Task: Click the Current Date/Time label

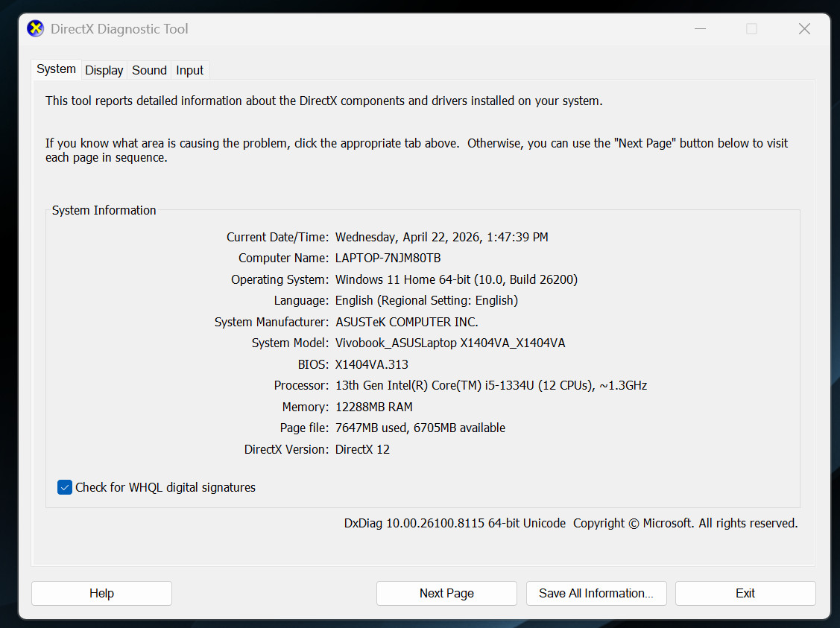Action: coord(277,237)
